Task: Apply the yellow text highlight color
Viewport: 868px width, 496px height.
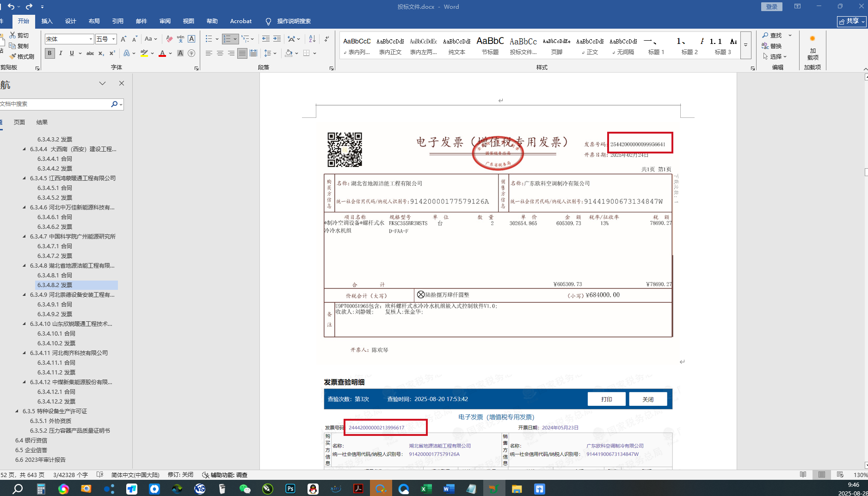Action: tap(144, 53)
